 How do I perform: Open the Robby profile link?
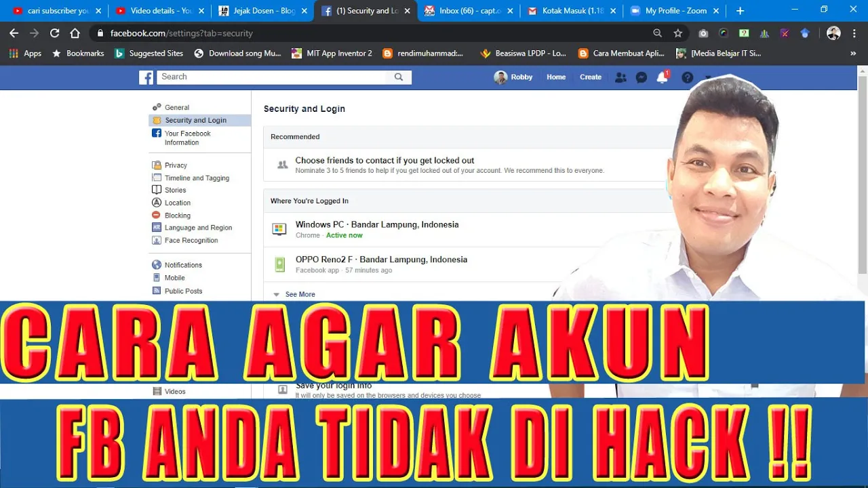[x=513, y=77]
